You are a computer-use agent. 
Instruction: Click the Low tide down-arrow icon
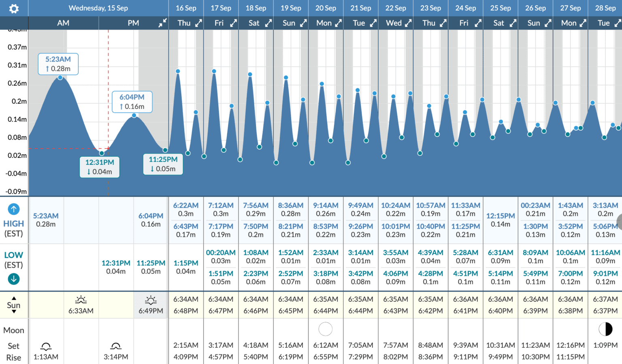tap(14, 279)
